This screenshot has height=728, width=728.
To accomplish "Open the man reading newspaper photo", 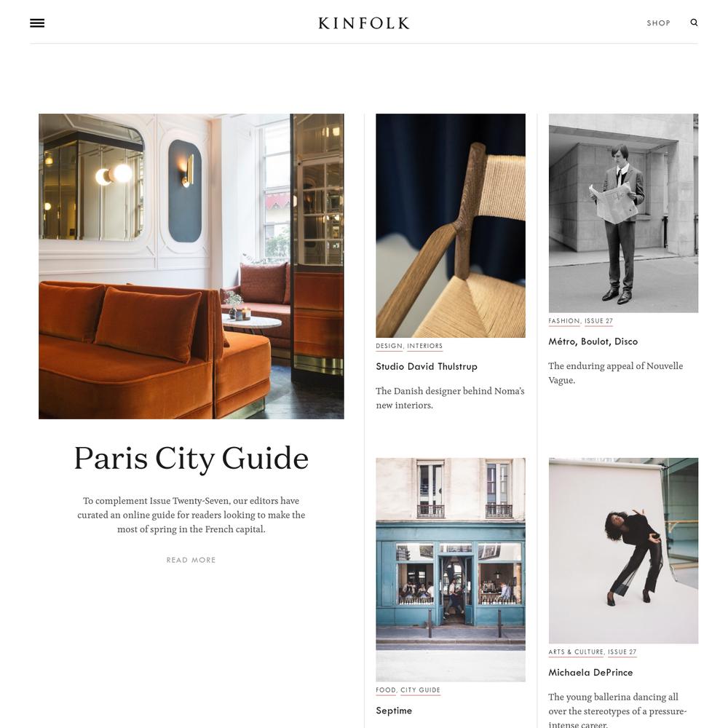I will (623, 213).
